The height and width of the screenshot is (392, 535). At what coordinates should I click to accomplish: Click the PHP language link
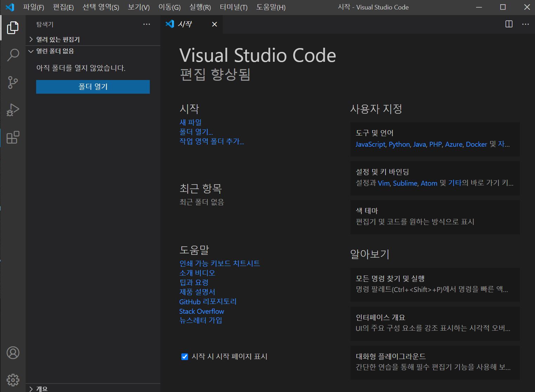click(x=436, y=144)
